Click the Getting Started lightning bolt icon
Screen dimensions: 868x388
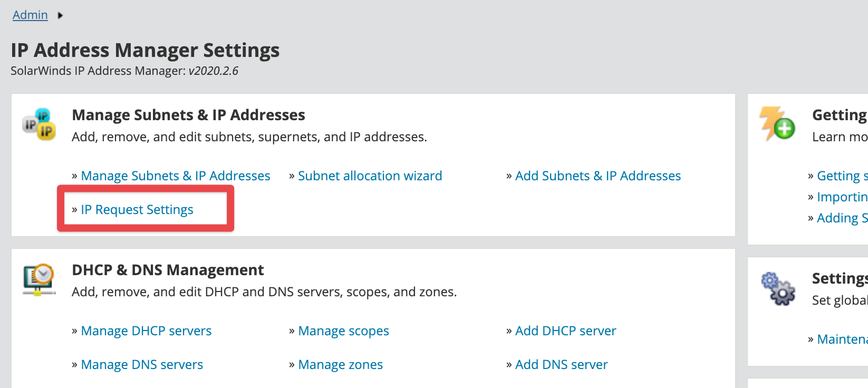coord(777,124)
